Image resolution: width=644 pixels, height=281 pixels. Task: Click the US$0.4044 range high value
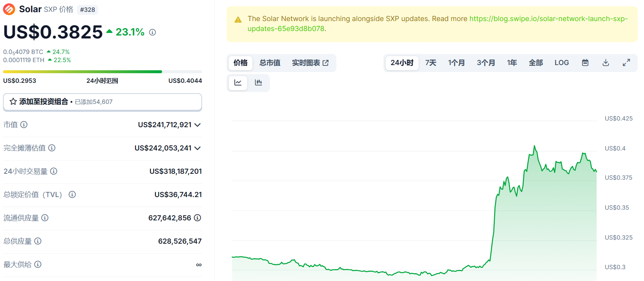tap(185, 81)
